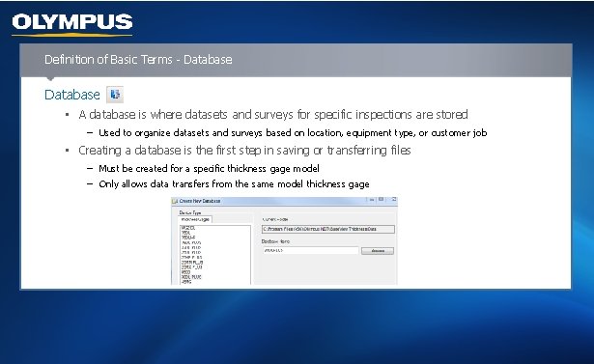Viewport: 594px width, 364px height.
Task: Click the Browse button next to the database name field
Action: coord(378,251)
